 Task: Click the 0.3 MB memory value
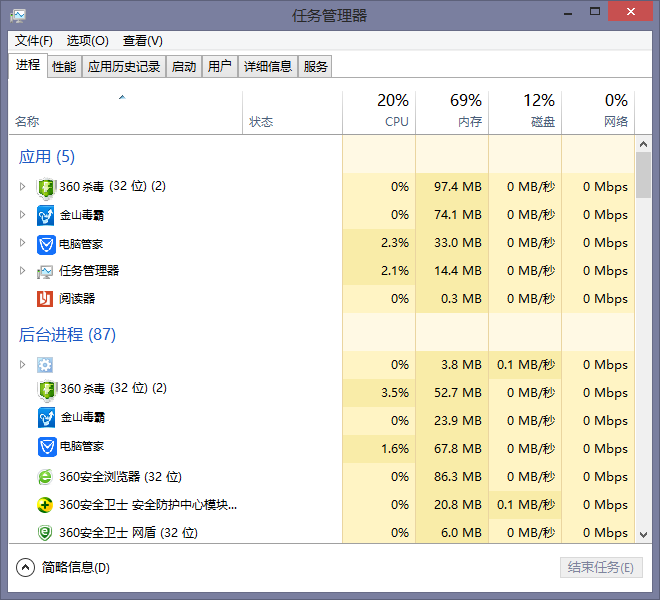pyautogui.click(x=461, y=299)
